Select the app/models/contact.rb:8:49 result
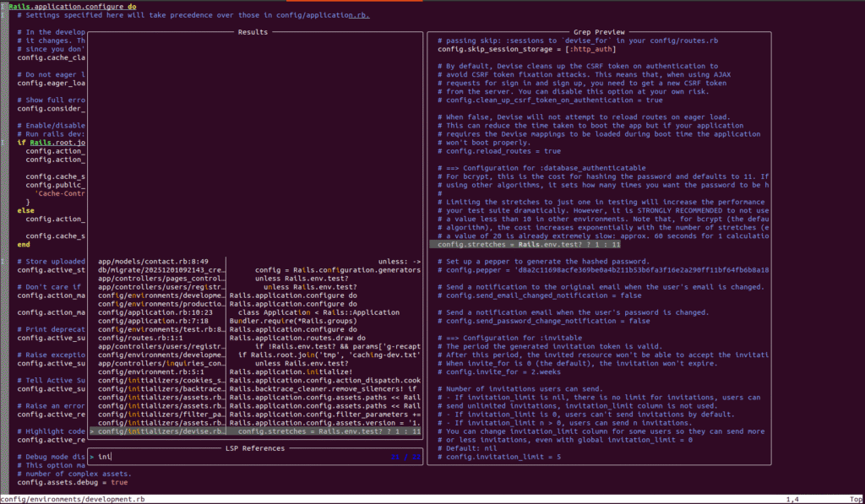Image resolution: width=865 pixels, height=504 pixels. pos(153,262)
